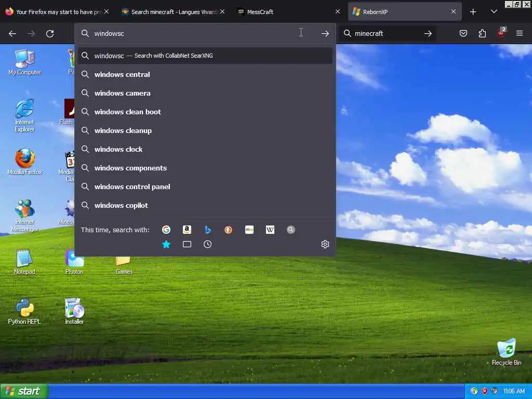Submit the minecraft search with its arrow

click(x=428, y=34)
